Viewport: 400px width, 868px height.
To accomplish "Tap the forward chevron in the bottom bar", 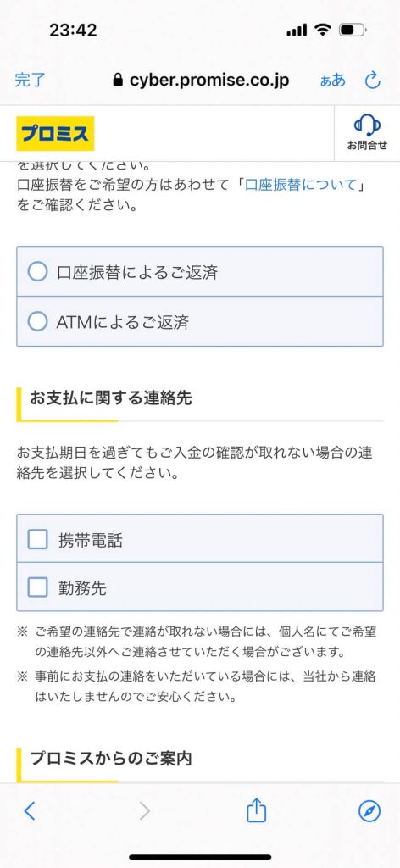I will pyautogui.click(x=144, y=811).
